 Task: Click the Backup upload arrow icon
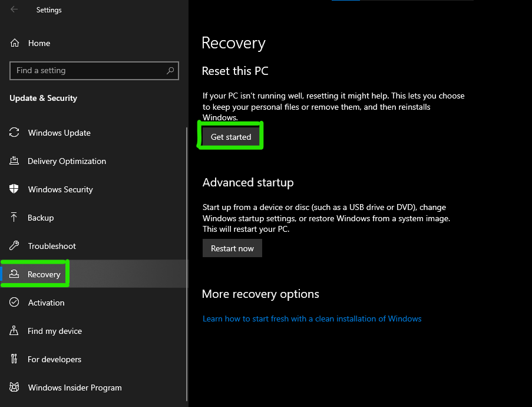(x=14, y=217)
